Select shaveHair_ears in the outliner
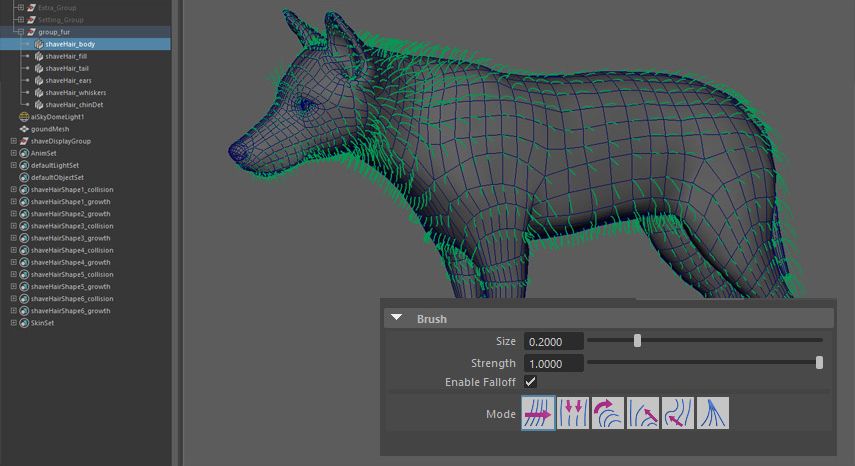The image size is (855, 466). coord(68,80)
